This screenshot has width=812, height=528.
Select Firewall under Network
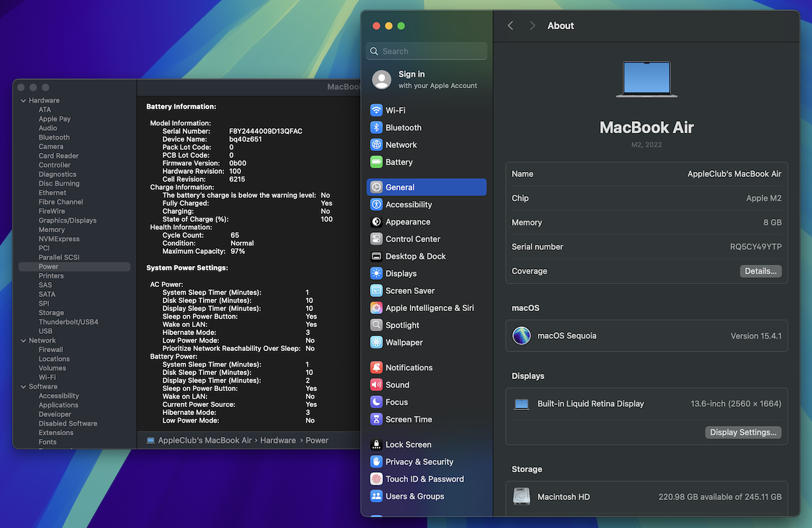(51, 350)
